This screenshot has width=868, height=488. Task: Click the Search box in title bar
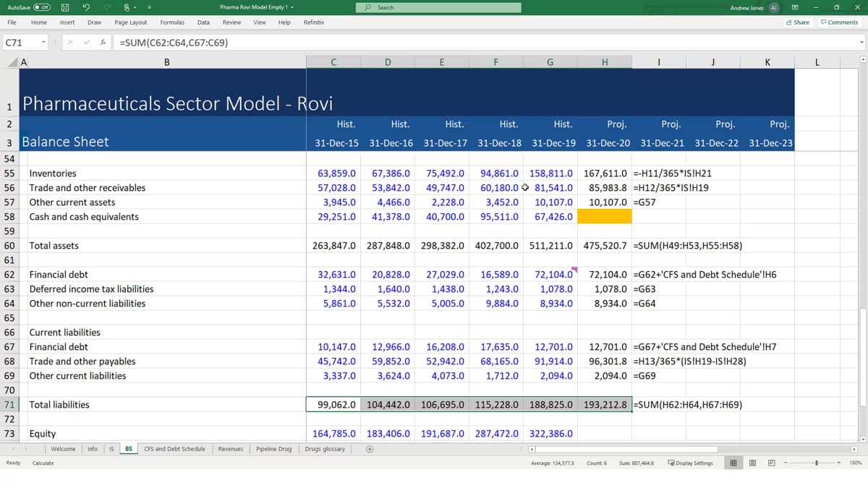click(x=438, y=7)
